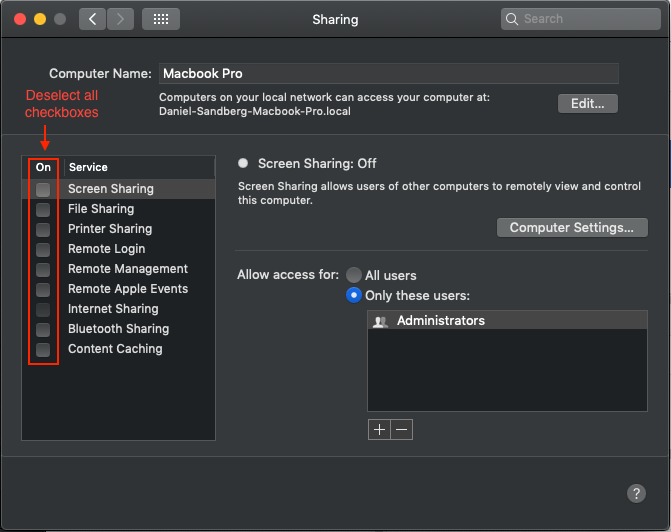Click the Computer Name text field
Screen dimensions: 671x532
[389, 74]
